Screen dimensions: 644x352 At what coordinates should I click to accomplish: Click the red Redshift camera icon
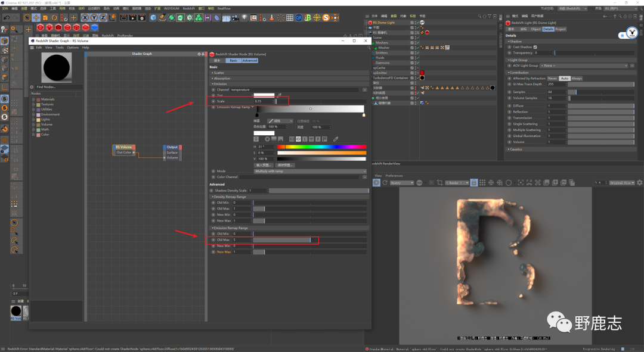click(x=58, y=27)
